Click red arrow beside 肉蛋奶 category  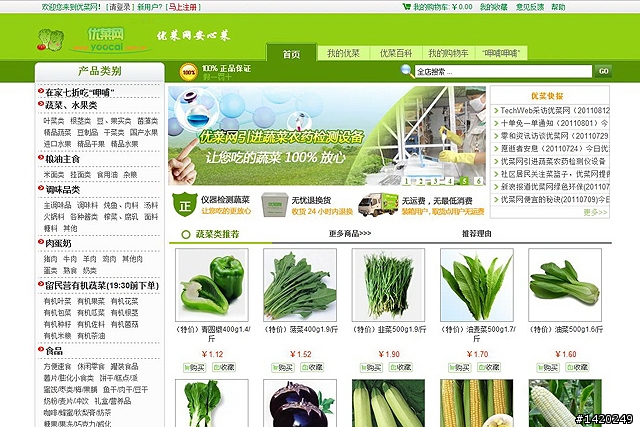[x=41, y=242]
